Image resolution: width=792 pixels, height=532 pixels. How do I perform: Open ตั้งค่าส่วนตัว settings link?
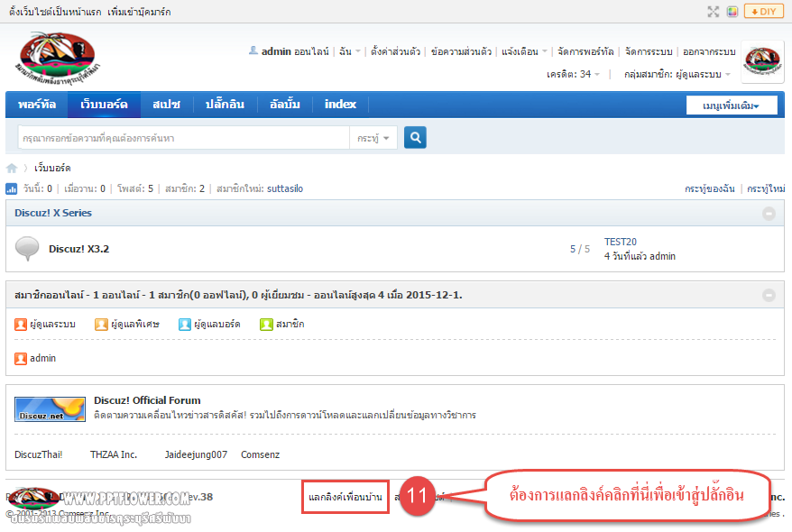point(395,51)
